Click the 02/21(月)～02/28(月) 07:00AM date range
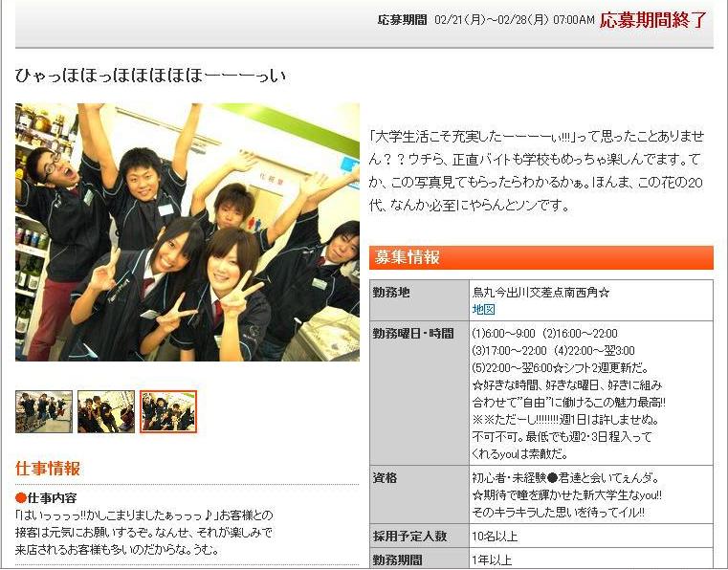Image resolution: width=728 pixels, height=570 pixels. point(515,20)
